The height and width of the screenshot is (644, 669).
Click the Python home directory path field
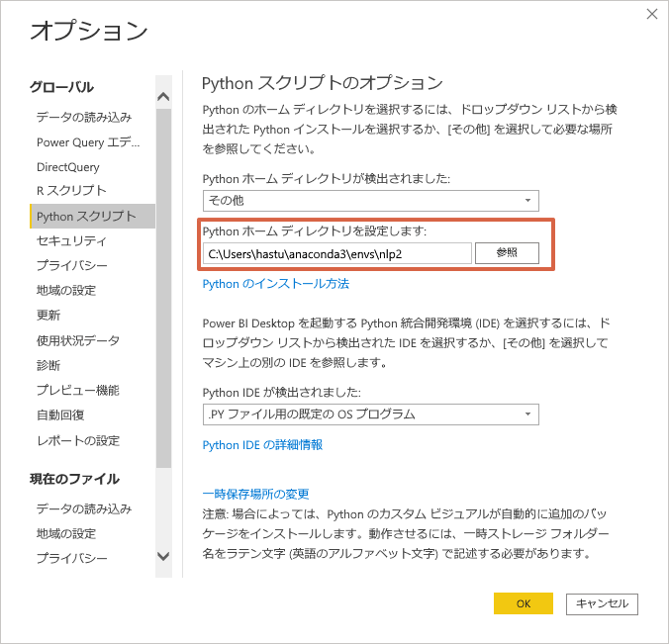(x=336, y=253)
